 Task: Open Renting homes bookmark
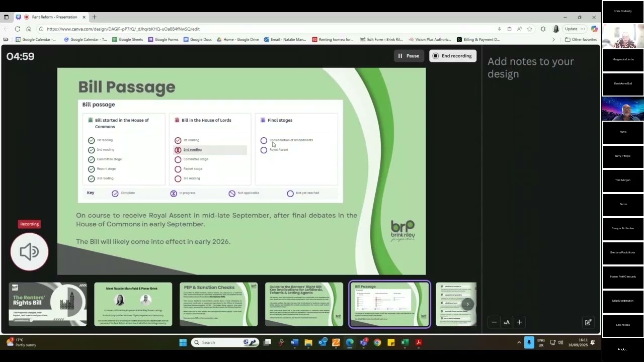(x=333, y=39)
